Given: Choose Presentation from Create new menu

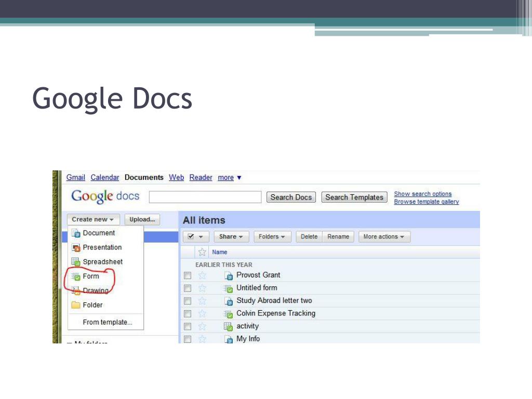Looking at the screenshot, I should (x=102, y=248).
